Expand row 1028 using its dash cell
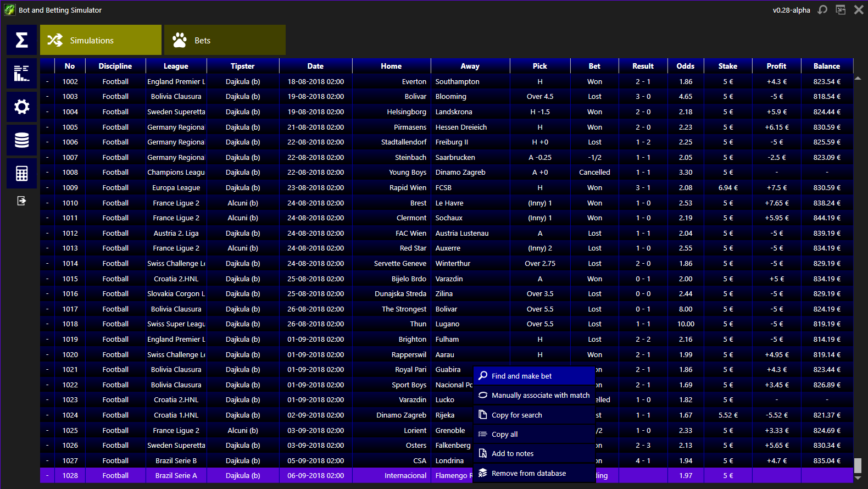 click(x=47, y=475)
